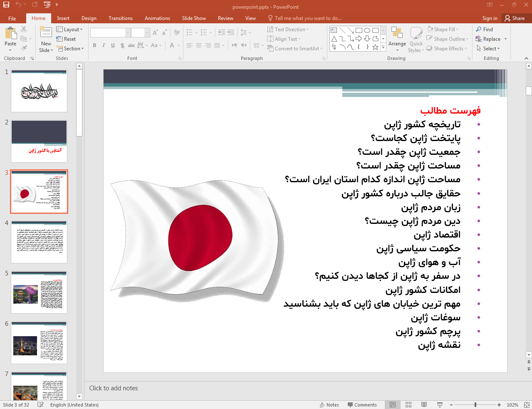Expand the Shape Fill dropdown
532x409 pixels.
click(443, 30)
